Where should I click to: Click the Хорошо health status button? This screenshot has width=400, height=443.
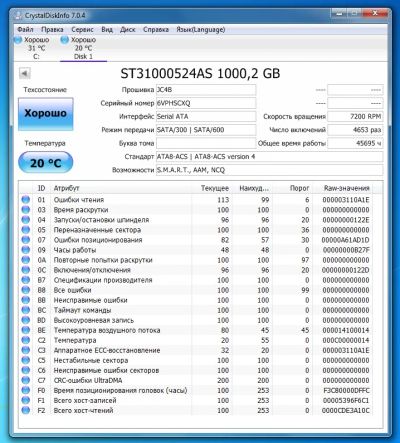46,114
